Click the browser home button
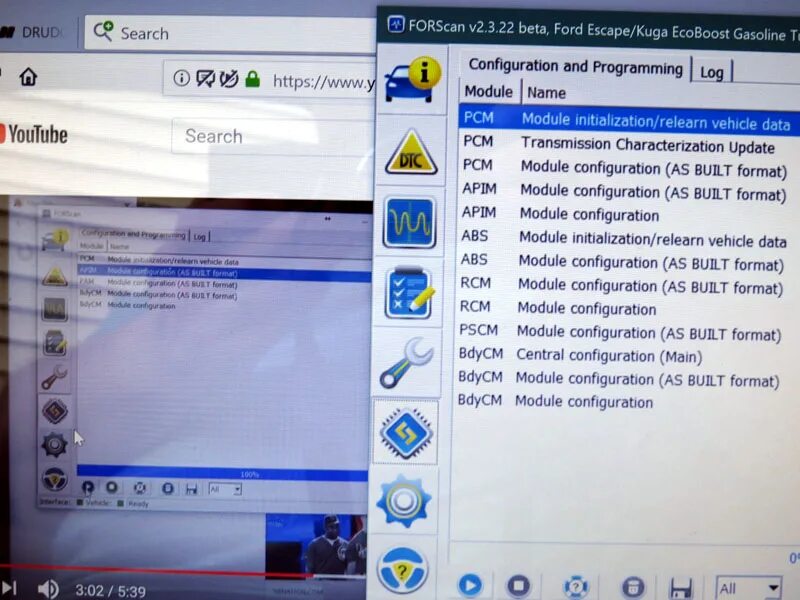This screenshot has width=800, height=600. coord(29,78)
